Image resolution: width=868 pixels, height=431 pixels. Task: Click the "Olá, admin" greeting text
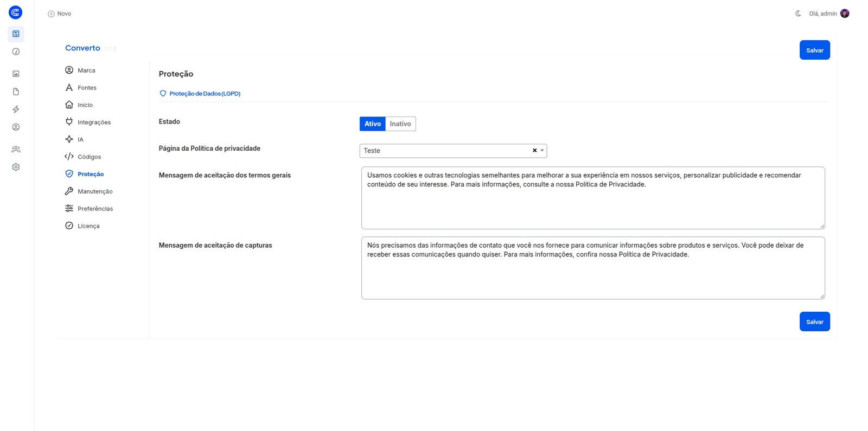(x=823, y=14)
